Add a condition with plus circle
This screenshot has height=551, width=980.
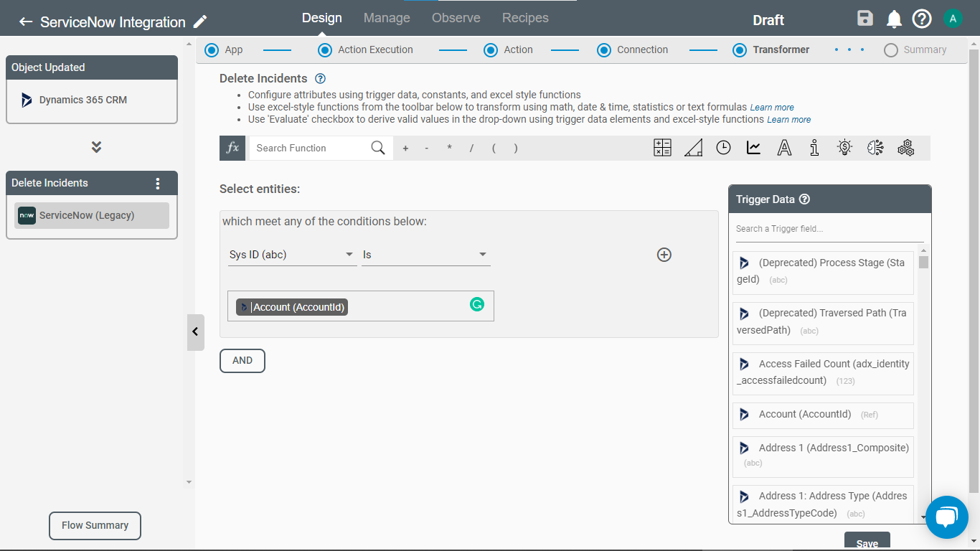click(664, 255)
